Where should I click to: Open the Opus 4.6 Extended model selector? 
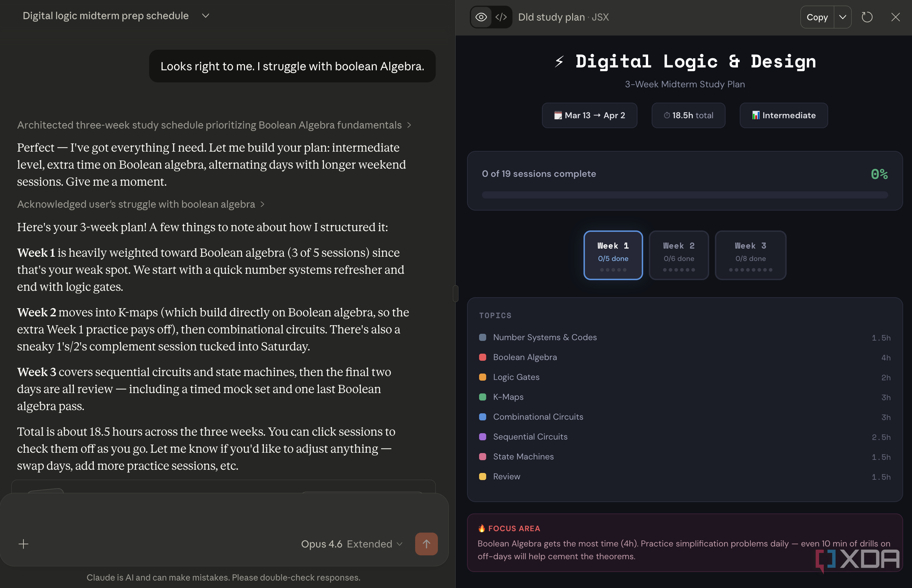point(352,544)
